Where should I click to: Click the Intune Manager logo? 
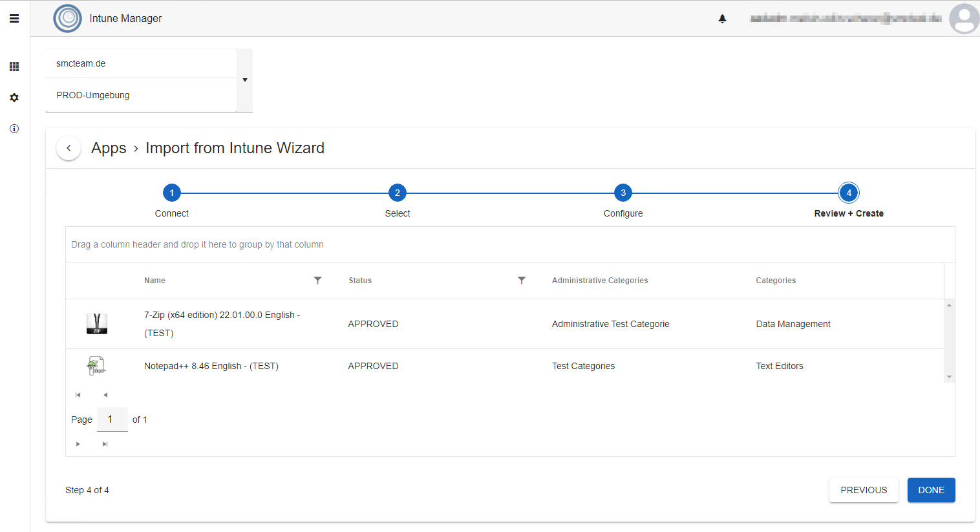pyautogui.click(x=67, y=18)
